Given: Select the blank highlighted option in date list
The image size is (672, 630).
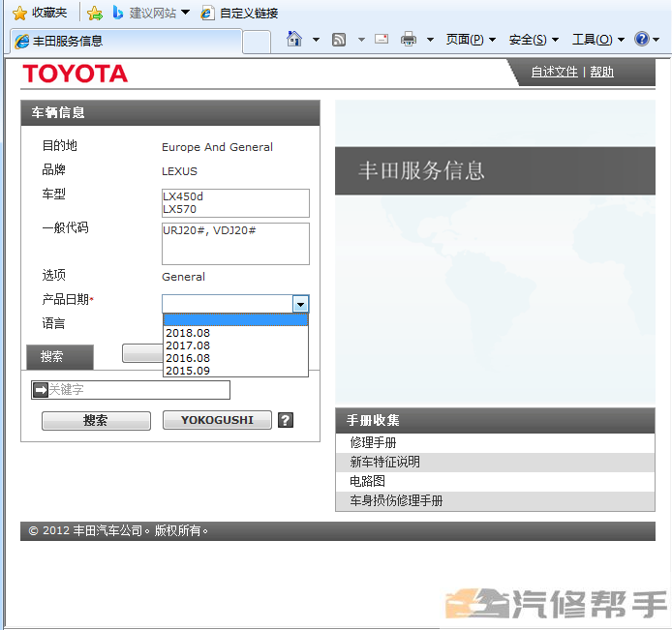Looking at the screenshot, I should [x=235, y=320].
